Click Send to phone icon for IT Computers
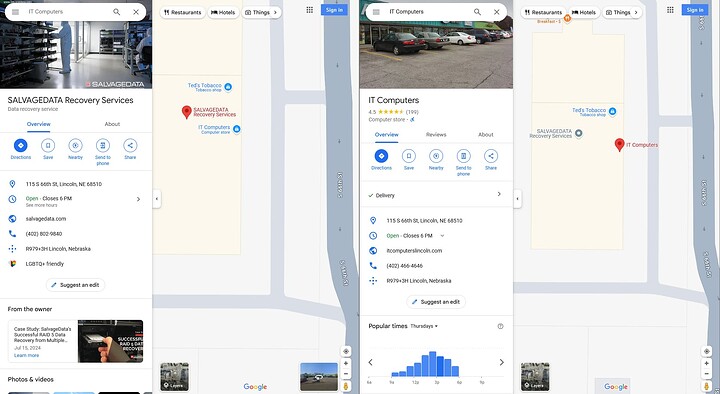Image resolution: width=720 pixels, height=394 pixels. pyautogui.click(x=463, y=156)
